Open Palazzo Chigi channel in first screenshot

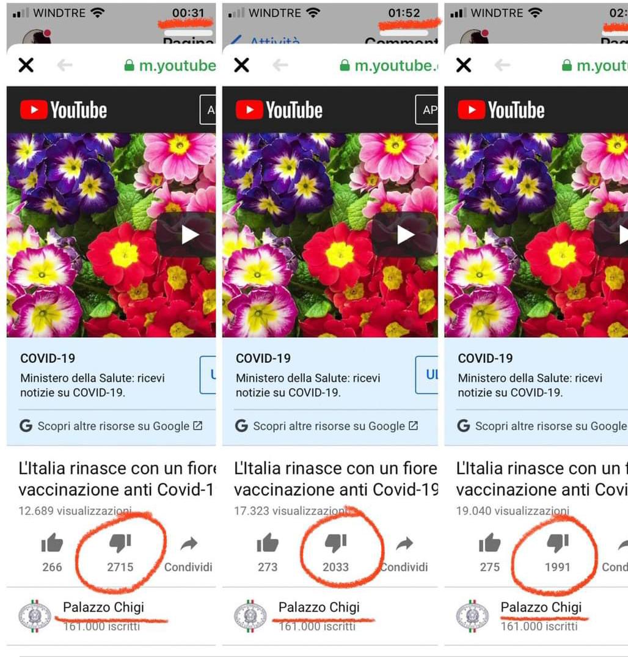tap(103, 607)
